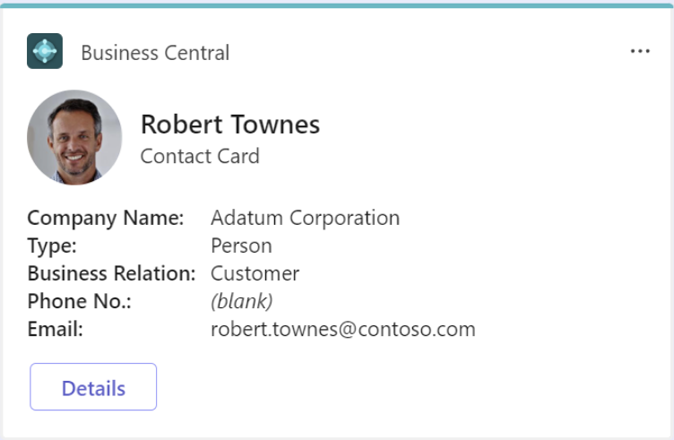Click the gray strip below the card
674x440 pixels.
click(x=337, y=436)
